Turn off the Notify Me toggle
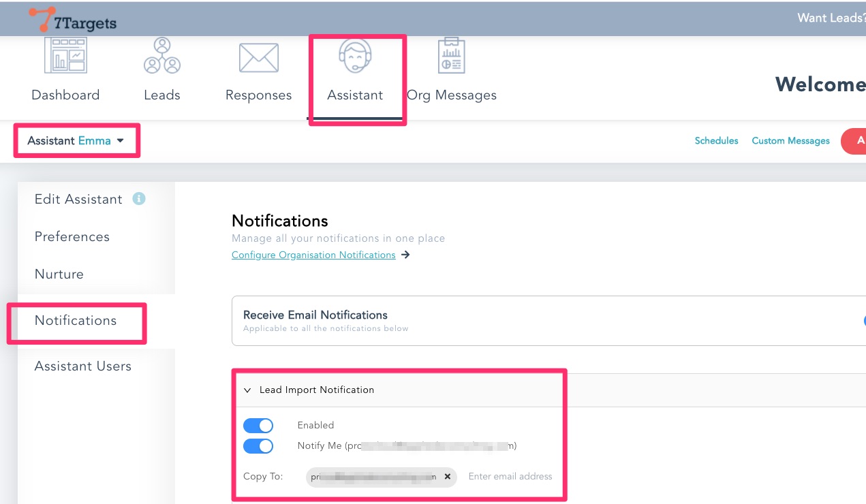Image resolution: width=866 pixels, height=504 pixels. [258, 446]
